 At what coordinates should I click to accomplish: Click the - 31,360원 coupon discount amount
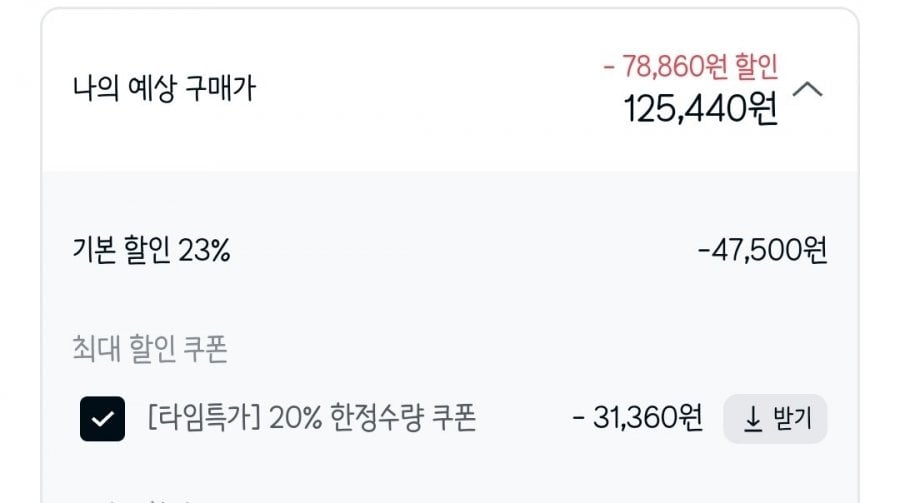(637, 418)
